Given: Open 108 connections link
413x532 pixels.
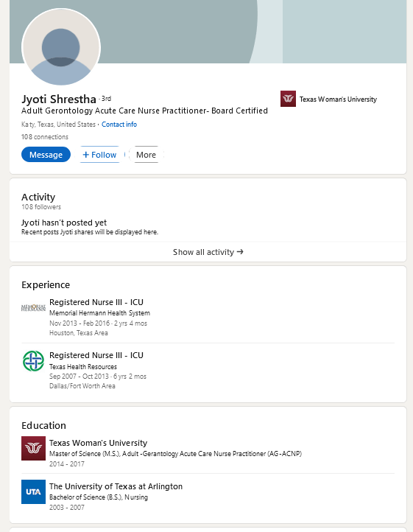Looking at the screenshot, I should 45,137.
